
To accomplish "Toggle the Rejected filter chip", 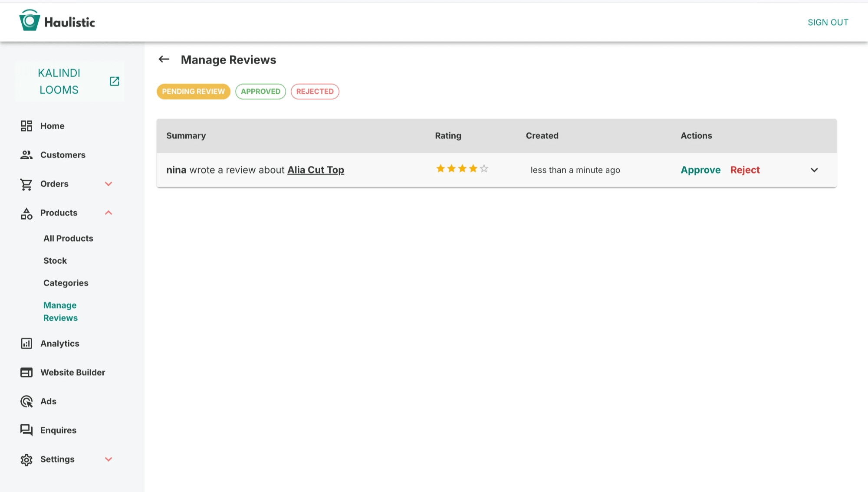I will point(315,92).
